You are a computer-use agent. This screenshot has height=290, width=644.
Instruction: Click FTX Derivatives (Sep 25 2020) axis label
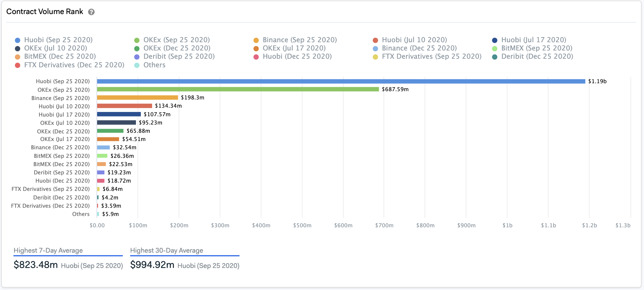[51, 189]
